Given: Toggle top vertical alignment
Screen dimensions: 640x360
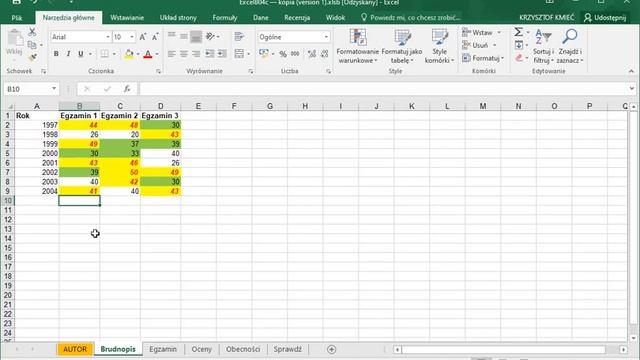Looking at the screenshot, I should pyautogui.click(x=172, y=37).
